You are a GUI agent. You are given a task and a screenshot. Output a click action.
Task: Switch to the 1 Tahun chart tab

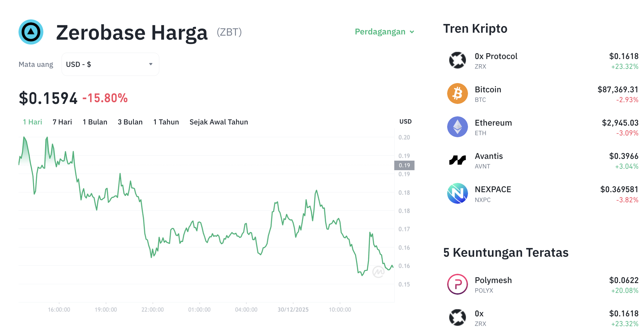point(166,122)
